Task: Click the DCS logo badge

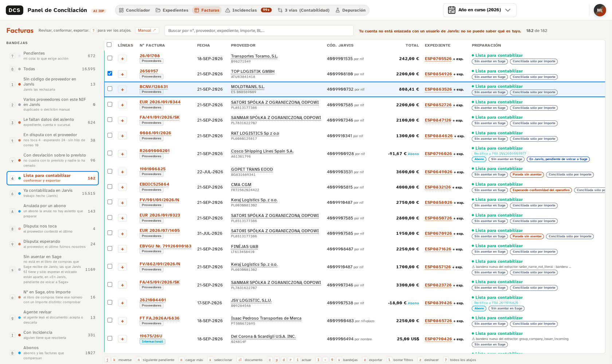Action: 15,10
